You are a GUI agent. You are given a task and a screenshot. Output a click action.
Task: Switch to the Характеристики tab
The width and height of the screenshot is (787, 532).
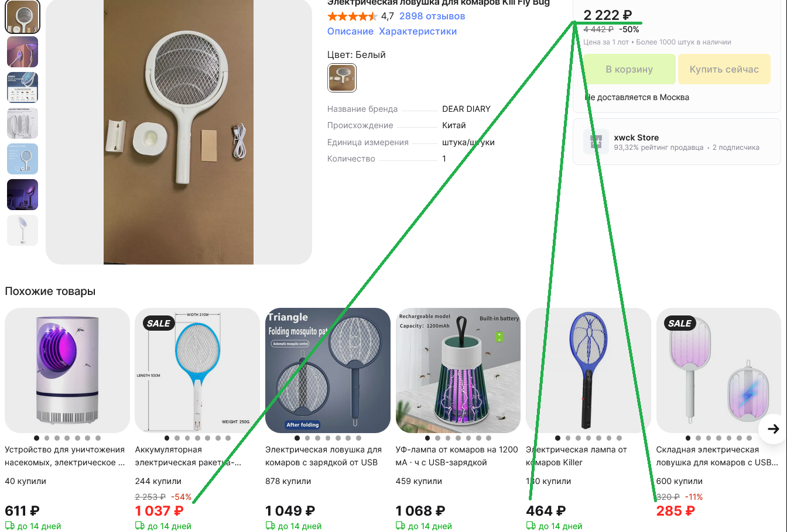point(418,32)
